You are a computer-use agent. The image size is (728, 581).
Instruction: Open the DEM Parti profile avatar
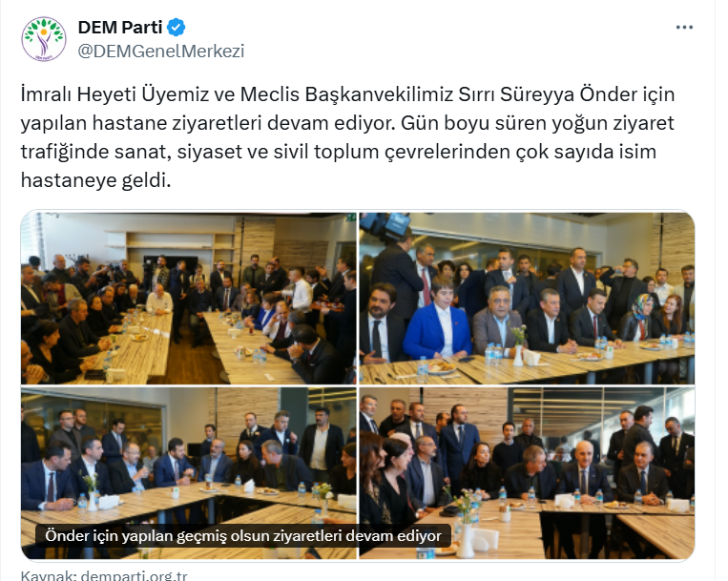click(44, 39)
